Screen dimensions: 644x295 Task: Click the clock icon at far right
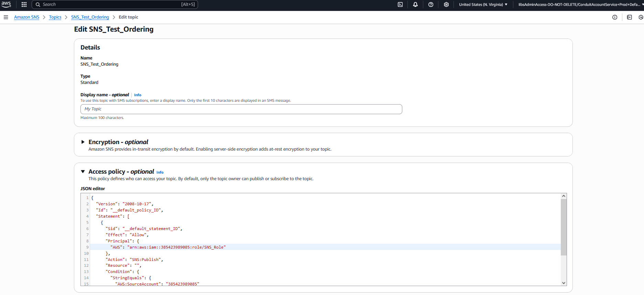pos(641,17)
